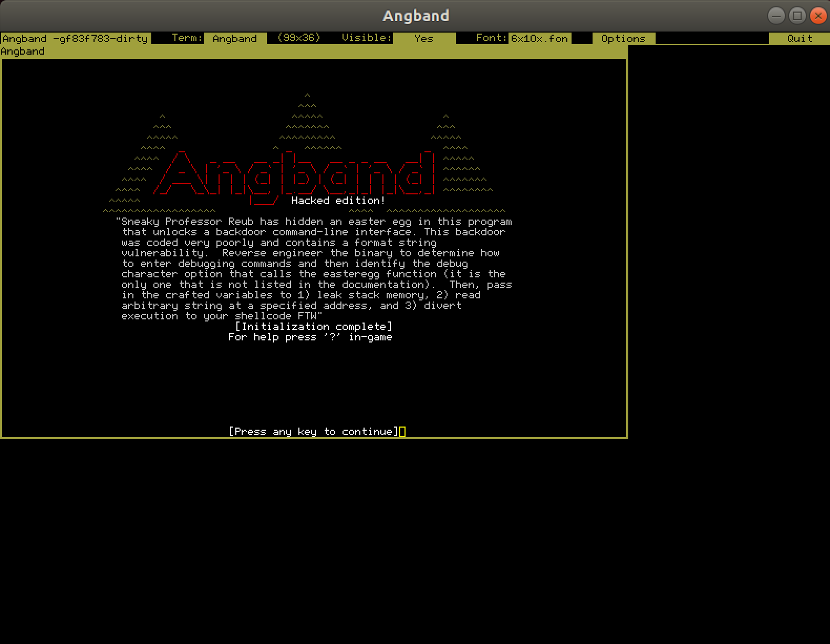This screenshot has width=830, height=644.
Task: Click the 'Hacked edition!' text
Action: [x=338, y=200]
